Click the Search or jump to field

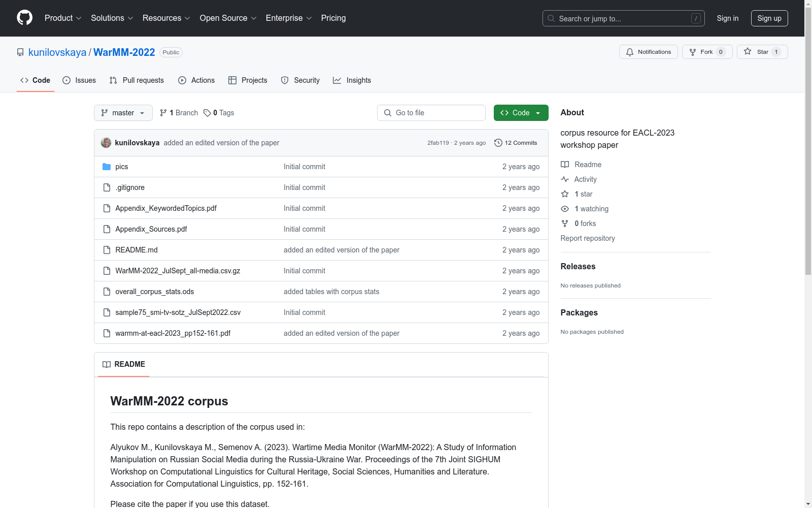click(624, 18)
